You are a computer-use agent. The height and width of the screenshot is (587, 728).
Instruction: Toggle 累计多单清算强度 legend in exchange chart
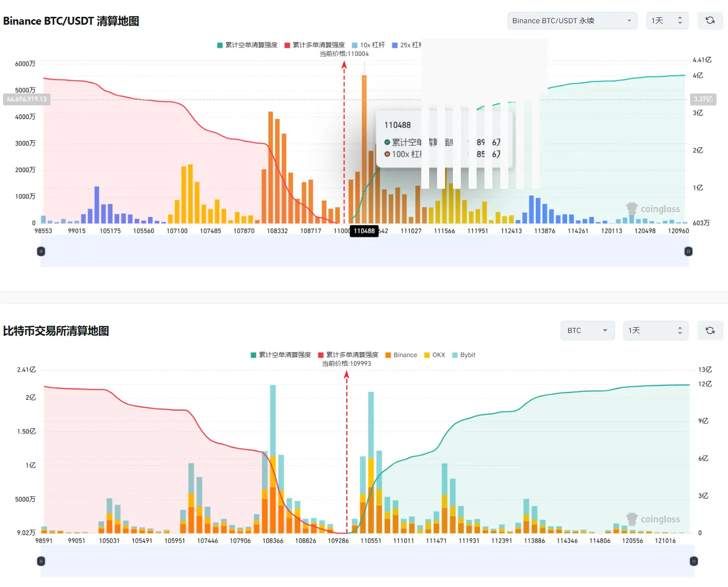pos(348,355)
